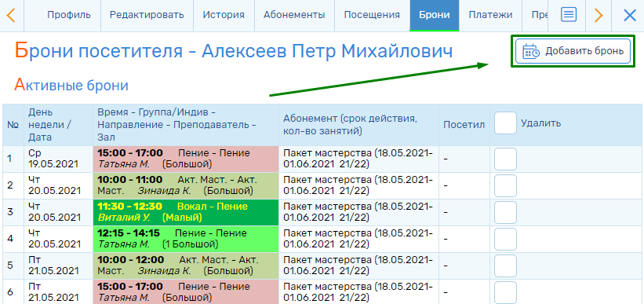Open the tab list menu icon
This screenshot has height=304, width=644.
(569, 15)
